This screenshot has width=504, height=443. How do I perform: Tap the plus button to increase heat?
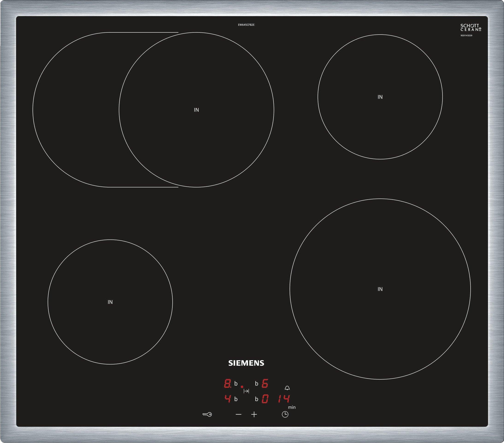coord(254,414)
